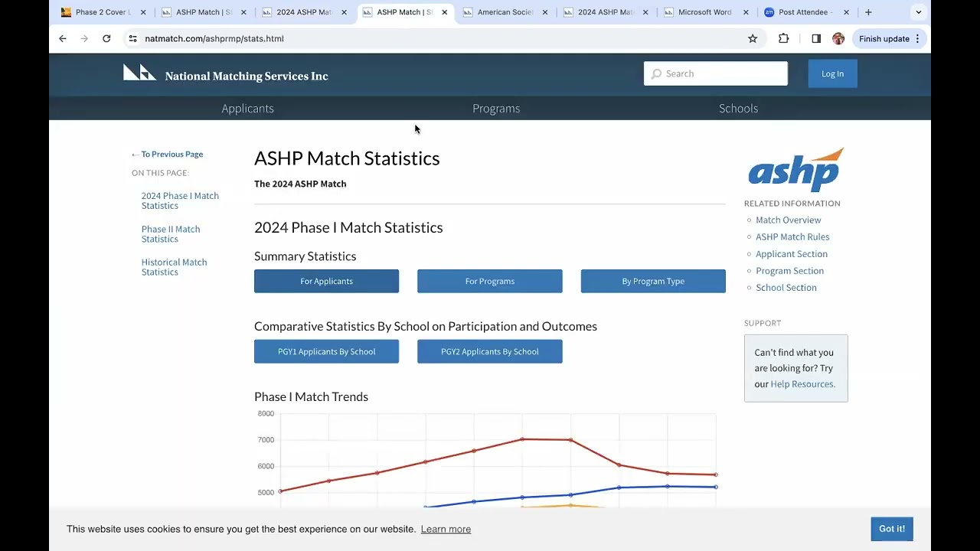Open the Programs navigation menu
The image size is (980, 551).
(x=496, y=109)
